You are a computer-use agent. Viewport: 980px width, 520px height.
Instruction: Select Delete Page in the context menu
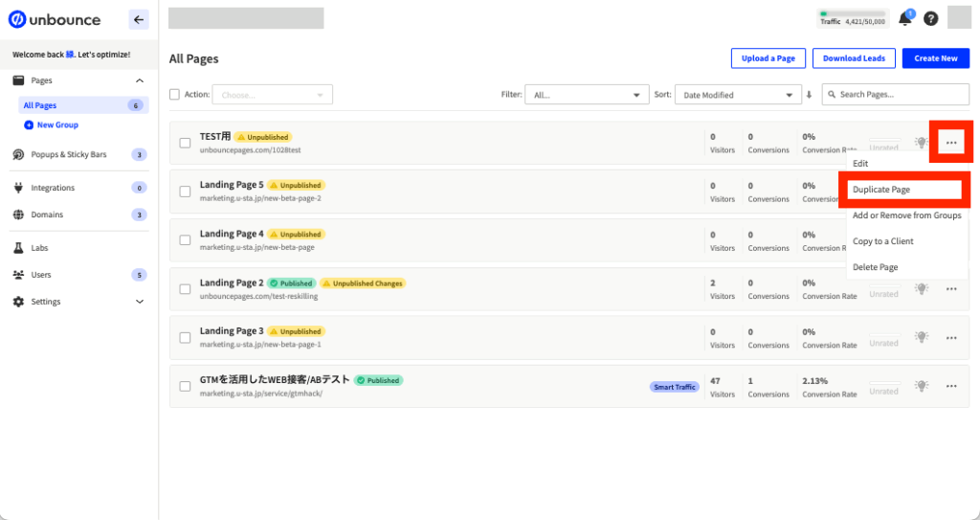tap(875, 267)
